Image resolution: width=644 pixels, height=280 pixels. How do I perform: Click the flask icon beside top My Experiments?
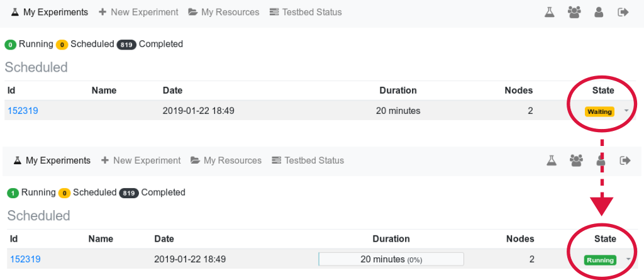click(x=15, y=13)
